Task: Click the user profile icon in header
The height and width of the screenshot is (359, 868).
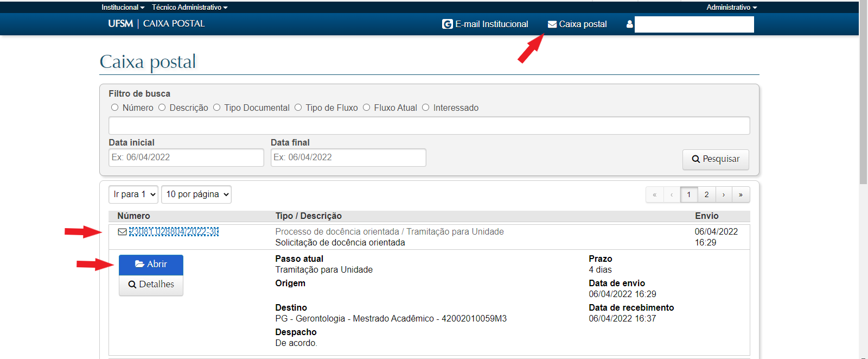Action: point(629,24)
